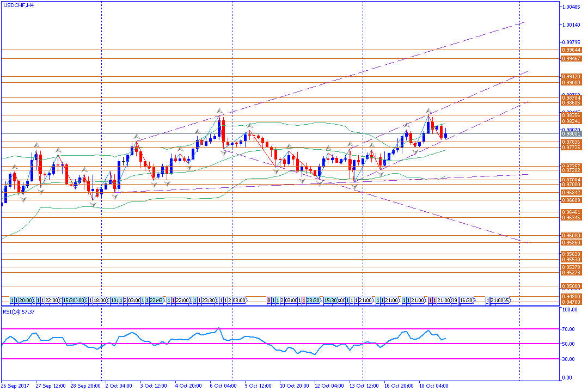588x392 pixels.
Task: Click the 0.97725 price level label
Action: click(x=571, y=148)
